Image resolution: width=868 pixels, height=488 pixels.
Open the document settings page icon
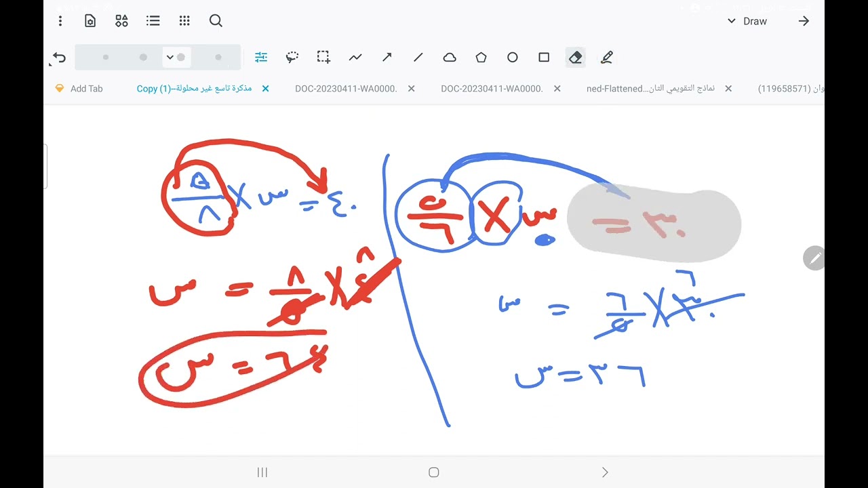pos(90,21)
